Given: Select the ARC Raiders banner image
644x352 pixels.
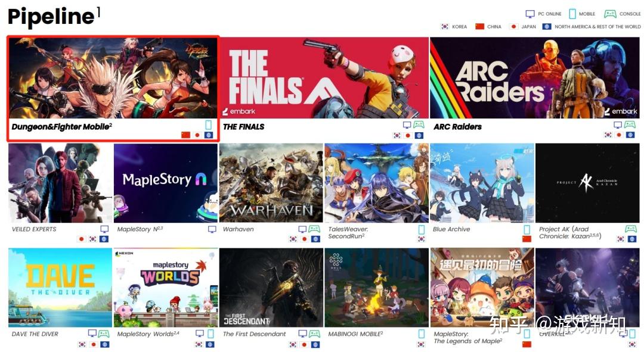Looking at the screenshot, I should tap(535, 78).
